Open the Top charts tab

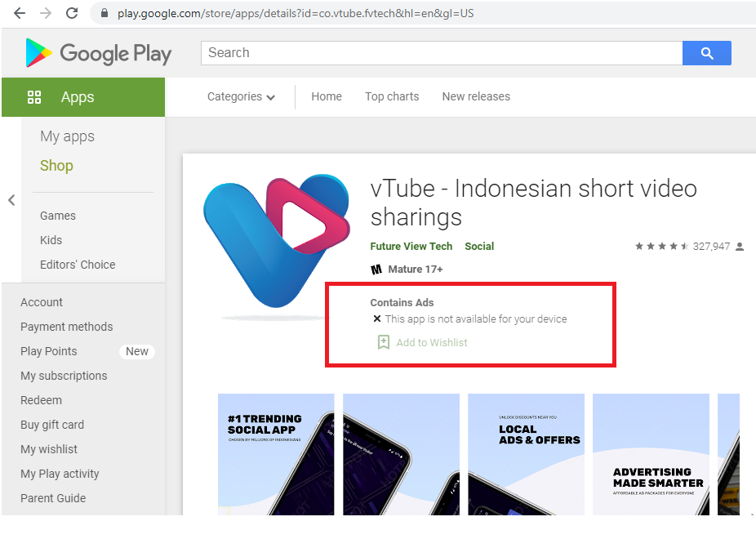click(392, 96)
